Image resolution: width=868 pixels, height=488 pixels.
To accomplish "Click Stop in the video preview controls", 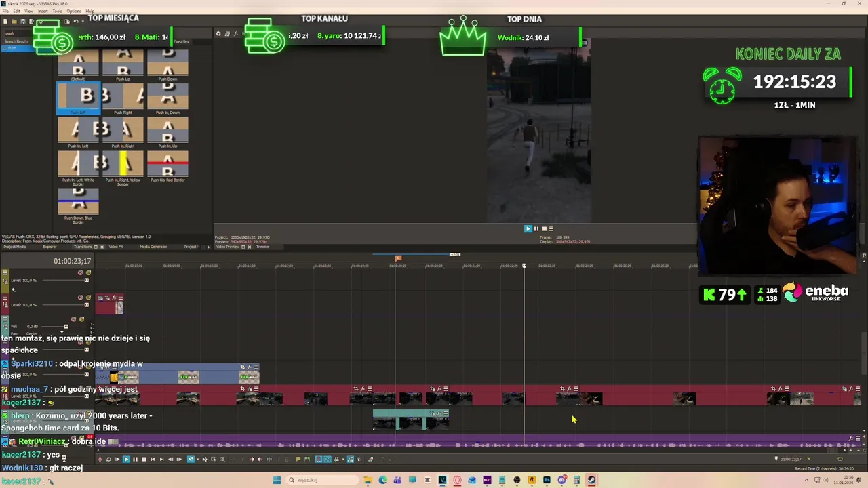I will 544,228.
